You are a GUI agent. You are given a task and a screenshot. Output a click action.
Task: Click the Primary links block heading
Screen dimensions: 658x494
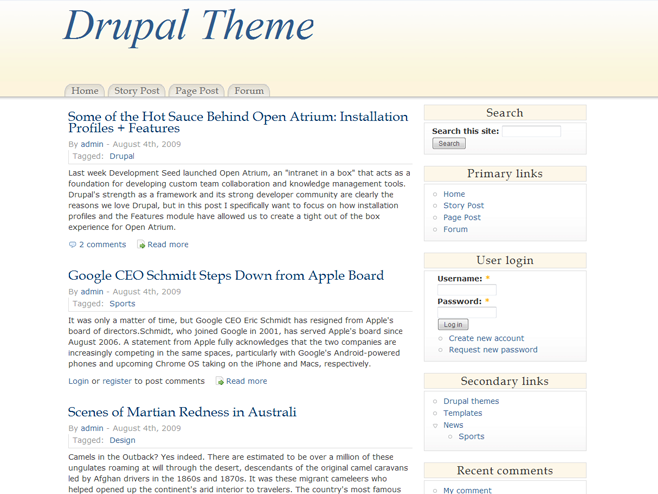click(x=505, y=174)
